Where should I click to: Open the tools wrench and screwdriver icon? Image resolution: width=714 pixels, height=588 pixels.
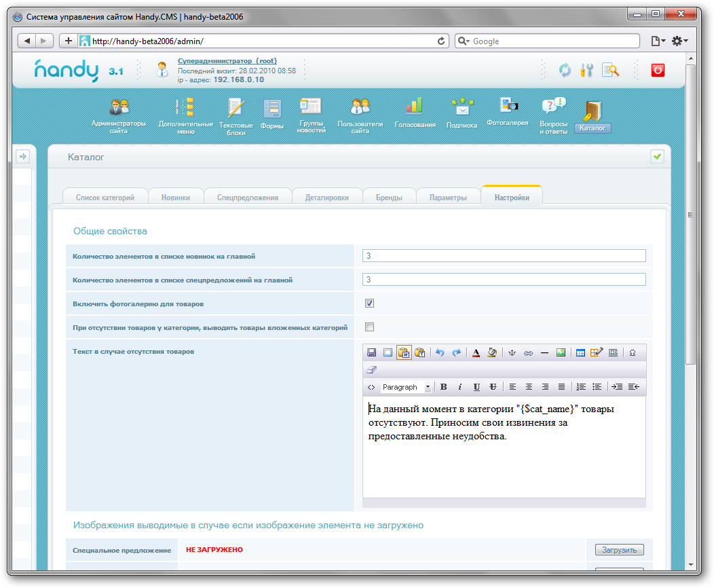pyautogui.click(x=586, y=70)
